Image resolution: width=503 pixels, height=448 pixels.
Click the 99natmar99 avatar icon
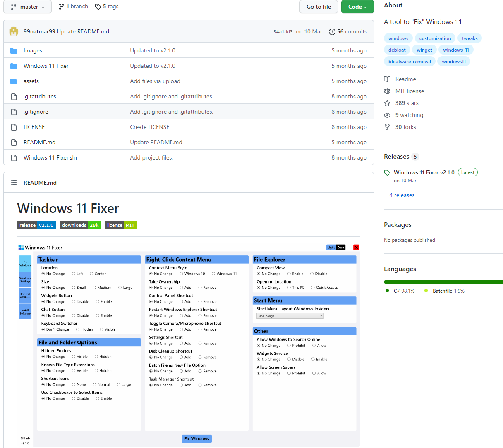[14, 31]
